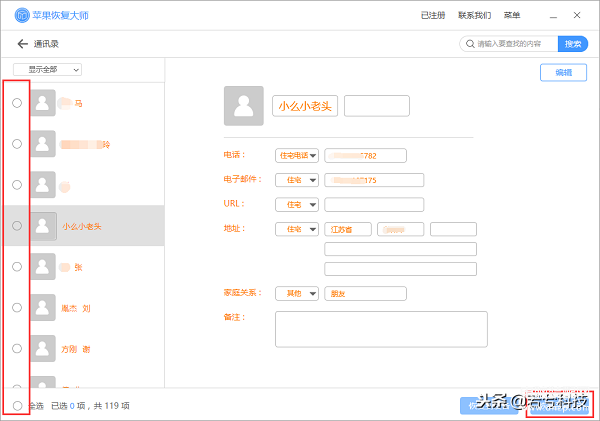600x421 pixels.
Task: Click 联系我们 in the title bar
Action: tap(474, 15)
